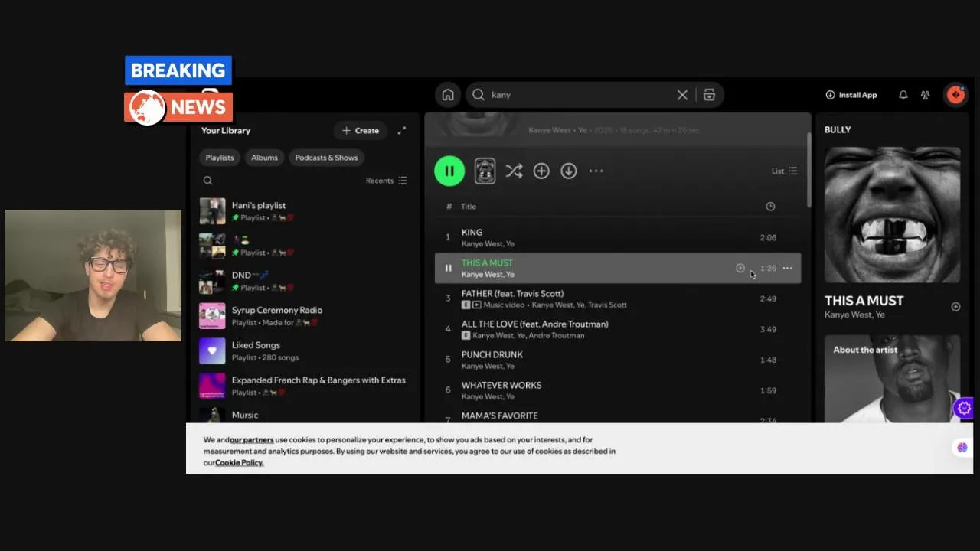Open more options for the album
The width and height of the screenshot is (980, 551).
click(x=596, y=171)
